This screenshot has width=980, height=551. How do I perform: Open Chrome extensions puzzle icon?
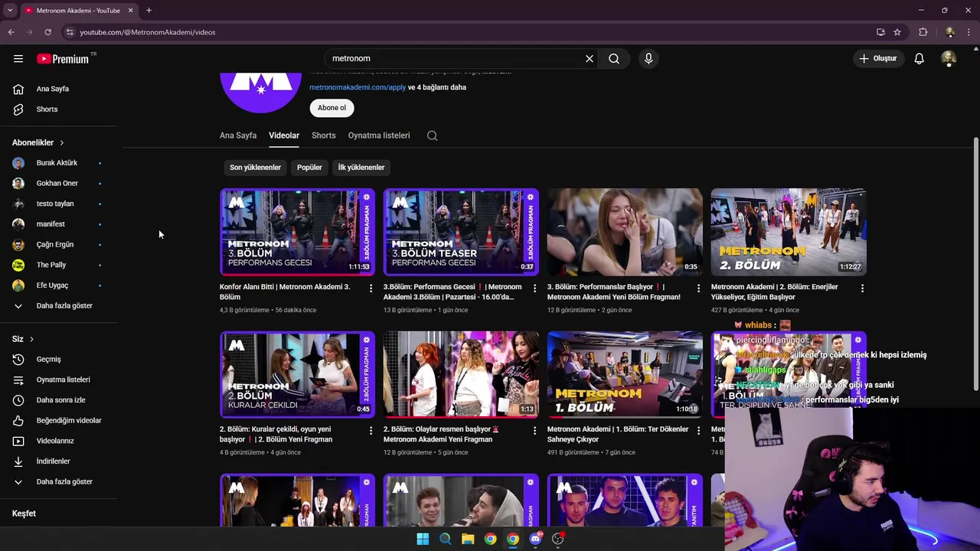pyautogui.click(x=923, y=32)
